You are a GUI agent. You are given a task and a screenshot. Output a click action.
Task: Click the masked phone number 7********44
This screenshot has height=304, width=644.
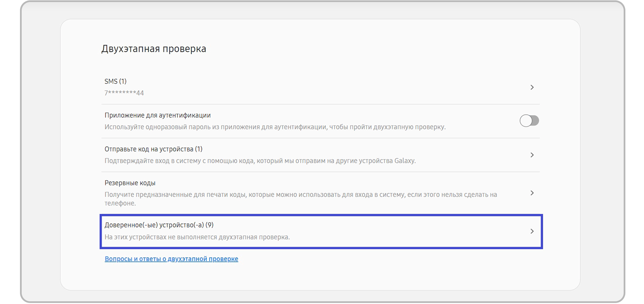124,93
